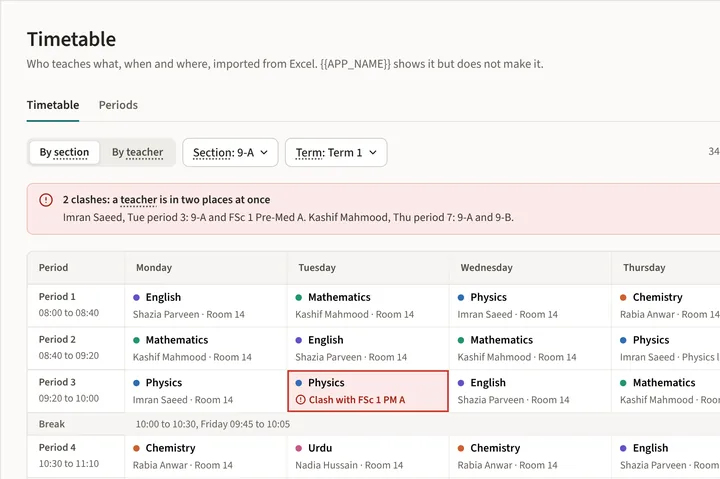The height and width of the screenshot is (479, 720).
Task: Click the Break row label
Action: [x=51, y=424]
